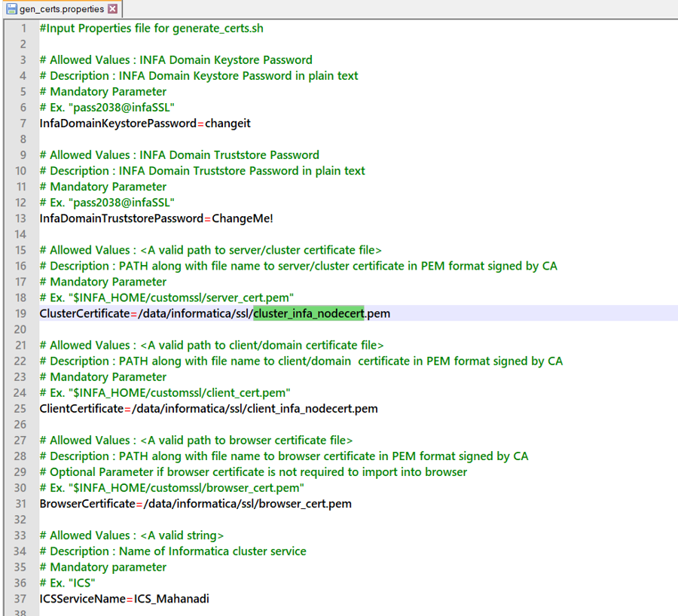The image size is (678, 616).
Task: Click ICSServiceName=ICS_Mahanadi line
Action: (x=124, y=599)
